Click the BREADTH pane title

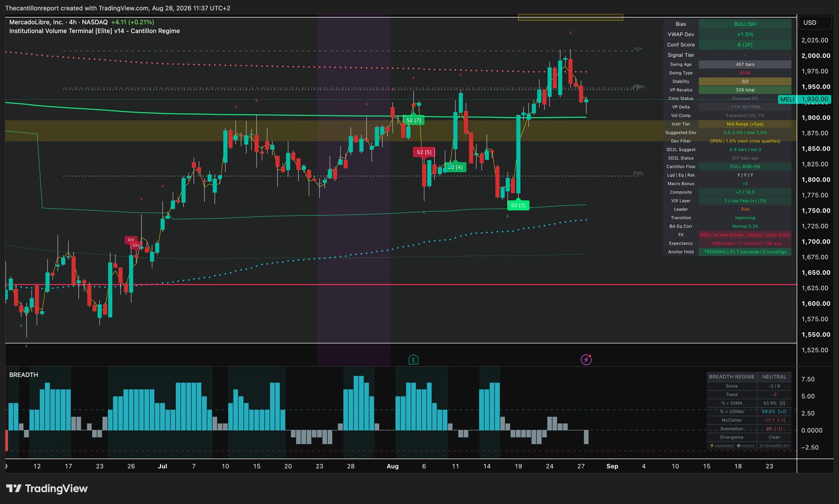pyautogui.click(x=23, y=375)
